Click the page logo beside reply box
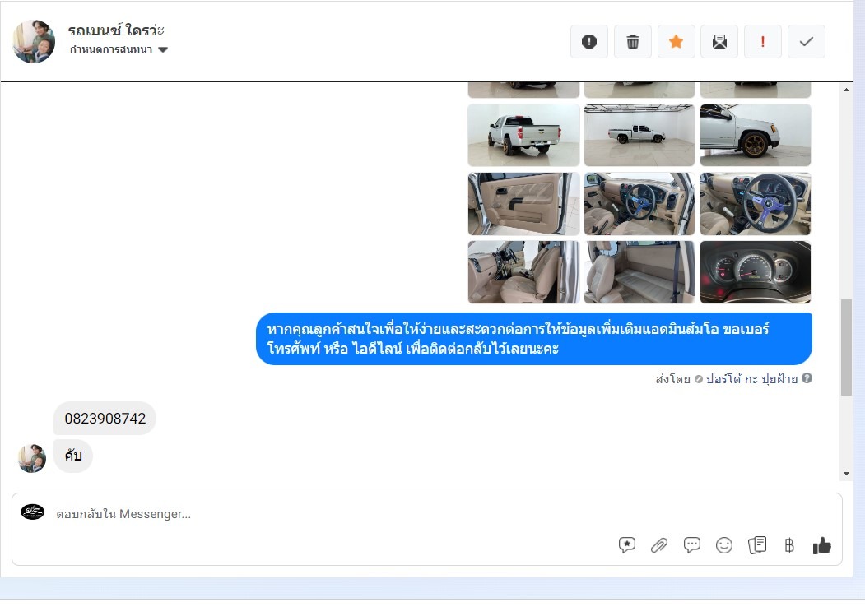Image resolution: width=865 pixels, height=616 pixels. point(33,512)
